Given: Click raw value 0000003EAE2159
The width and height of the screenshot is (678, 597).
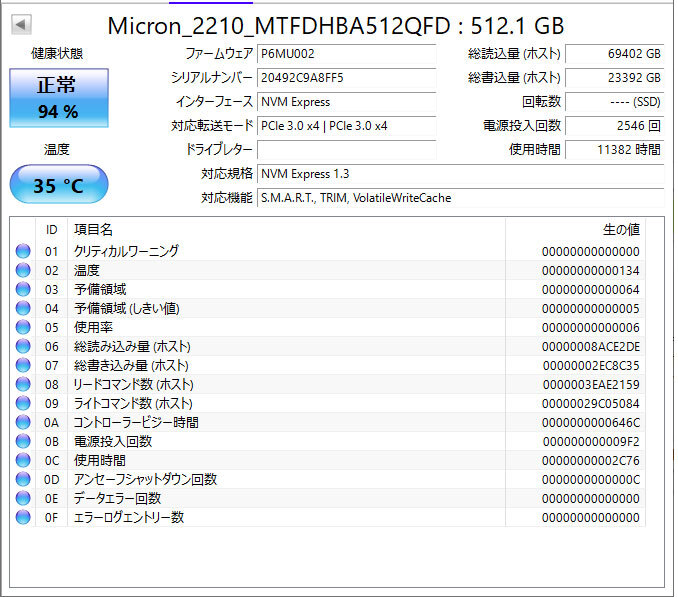Looking at the screenshot, I should coord(591,385).
